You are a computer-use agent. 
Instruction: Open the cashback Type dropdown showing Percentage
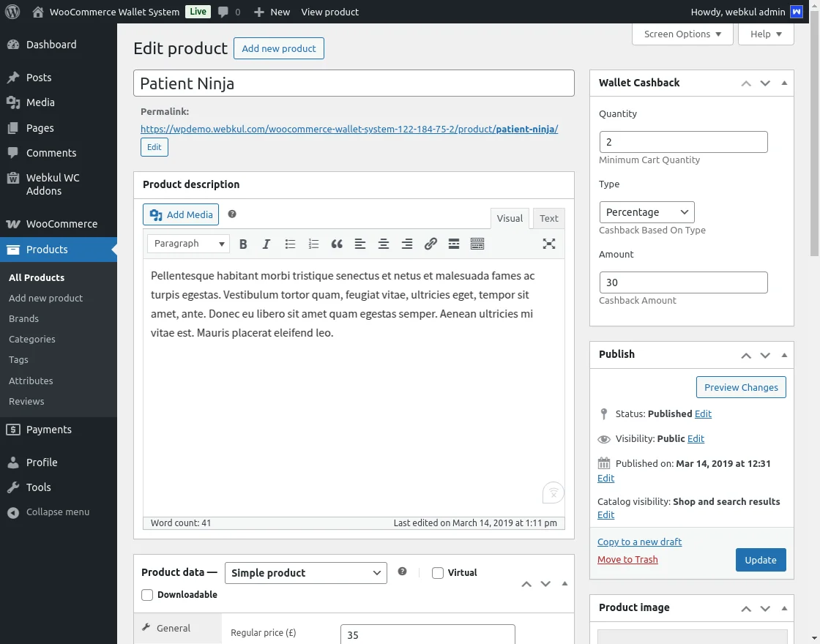[646, 212]
